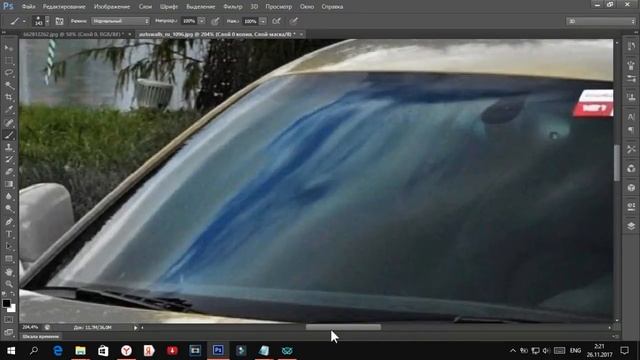Click the foreground color swatch
The height and width of the screenshot is (360, 640).
pyautogui.click(x=6, y=303)
